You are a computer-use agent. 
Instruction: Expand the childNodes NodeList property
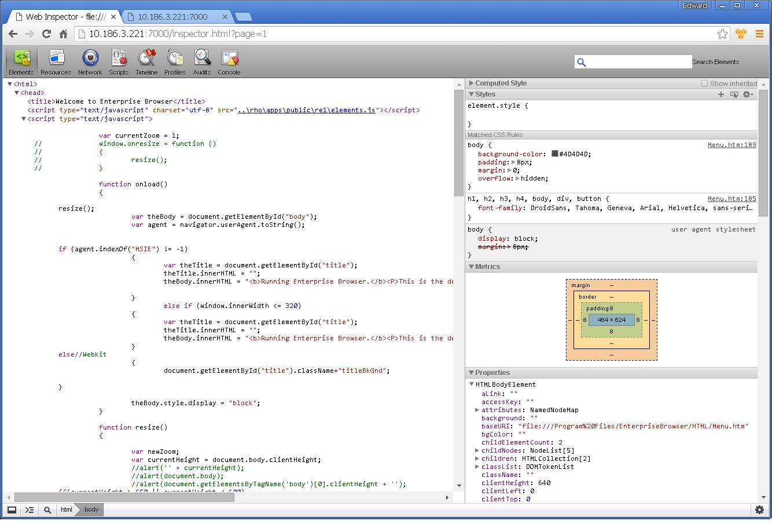pos(477,450)
